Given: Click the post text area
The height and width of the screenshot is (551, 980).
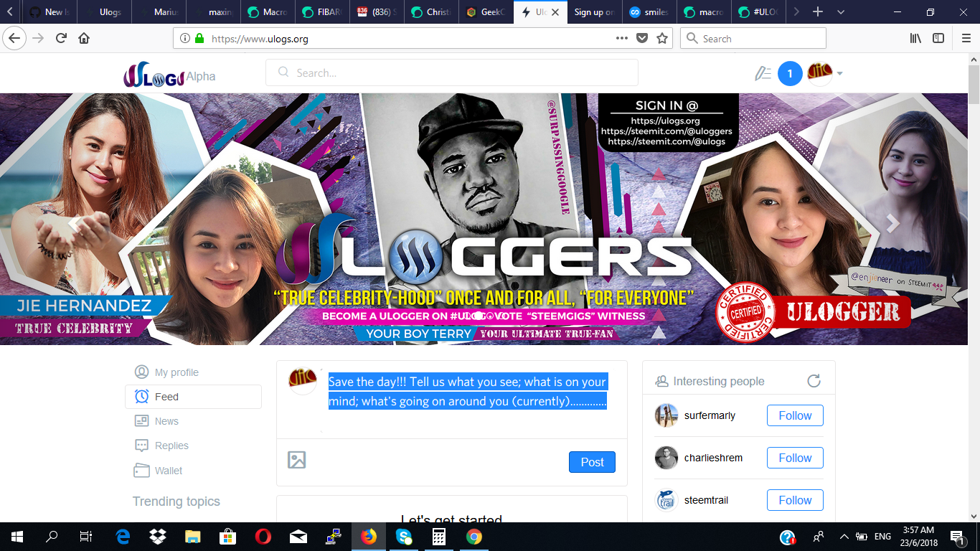Looking at the screenshot, I should 469,400.
